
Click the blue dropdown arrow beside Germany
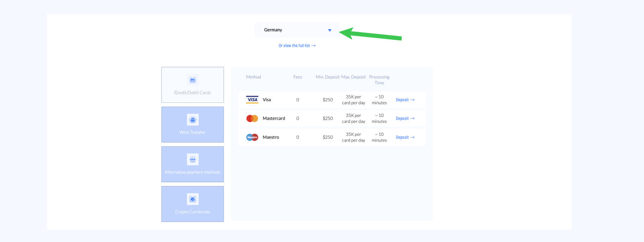[x=330, y=30]
